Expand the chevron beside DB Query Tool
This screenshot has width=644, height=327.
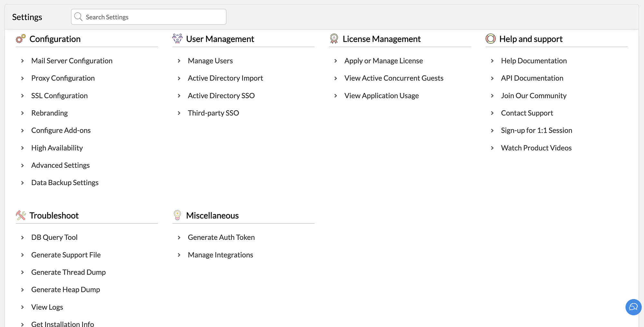(23, 238)
